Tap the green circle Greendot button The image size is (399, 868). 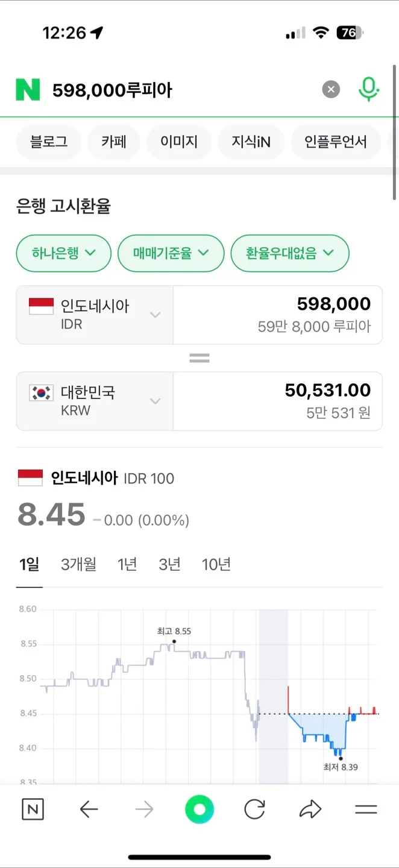(199, 810)
